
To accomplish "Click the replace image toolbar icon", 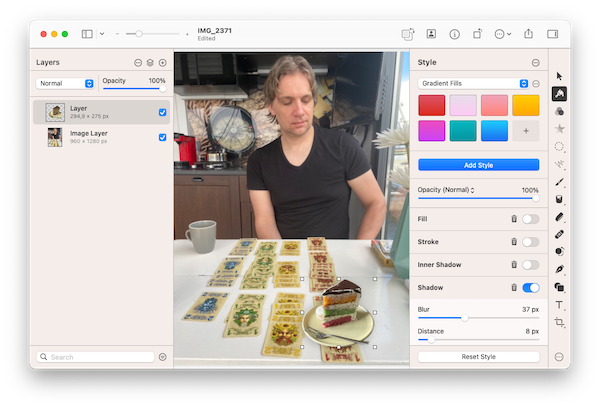I will (x=408, y=34).
